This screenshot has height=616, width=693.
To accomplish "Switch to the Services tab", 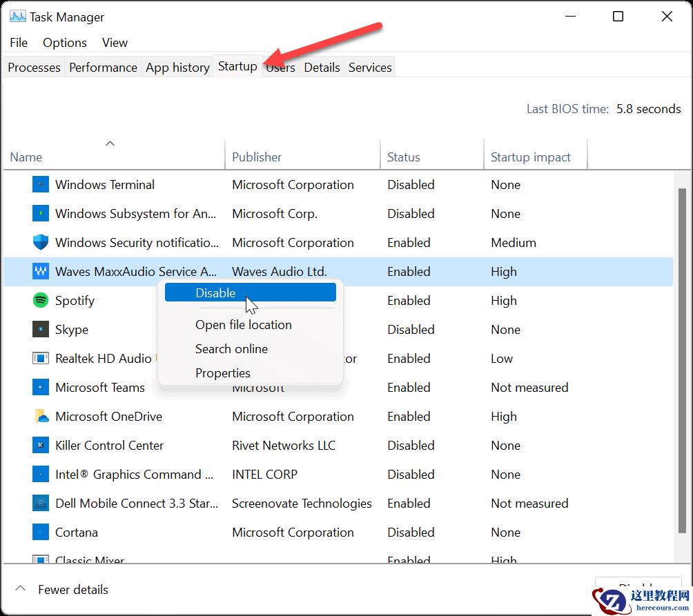I will point(369,67).
